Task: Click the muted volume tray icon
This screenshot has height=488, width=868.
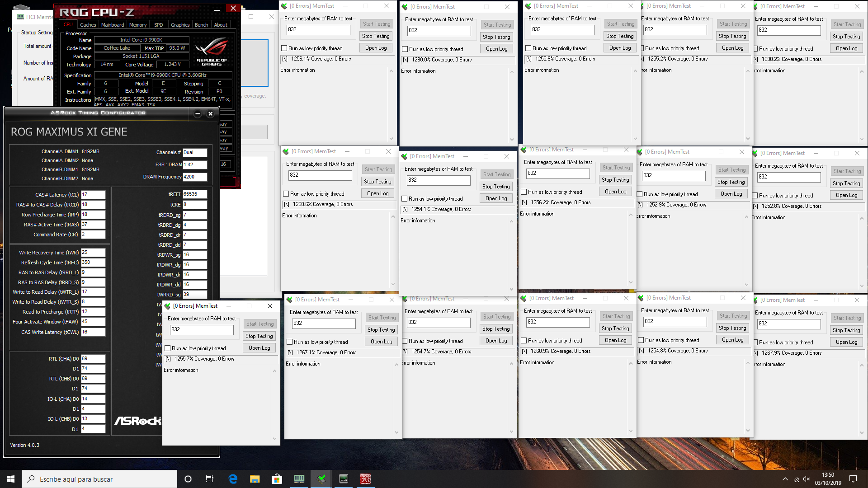Action: [807, 479]
